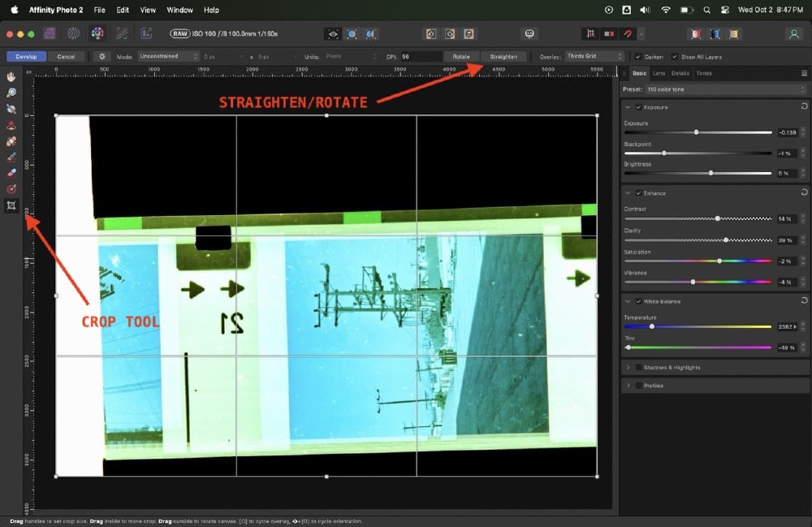812x527 pixels.
Task: Open the panel options hamburger menu
Action: pos(804,74)
